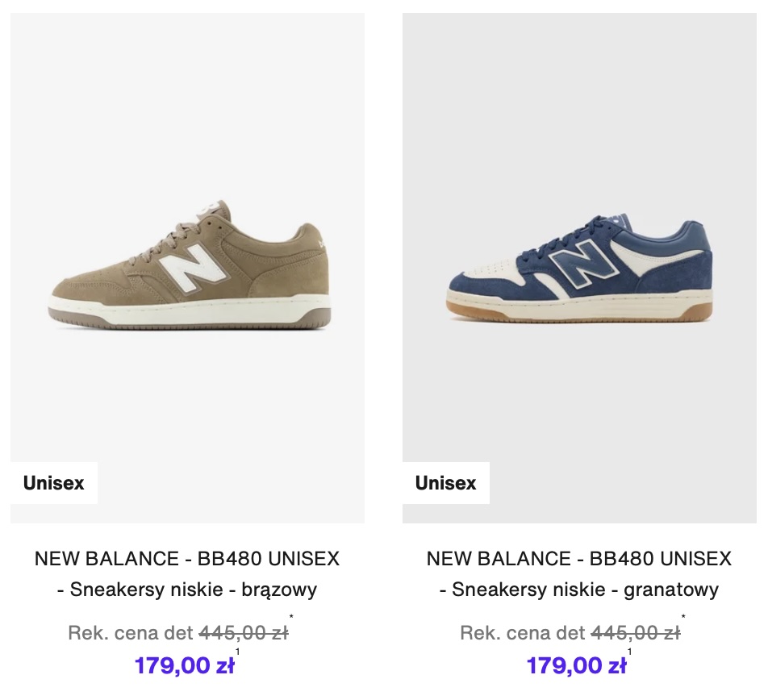768x700 pixels.
Task: Click Unisex badge on the navy sneaker card
Action: (x=446, y=483)
